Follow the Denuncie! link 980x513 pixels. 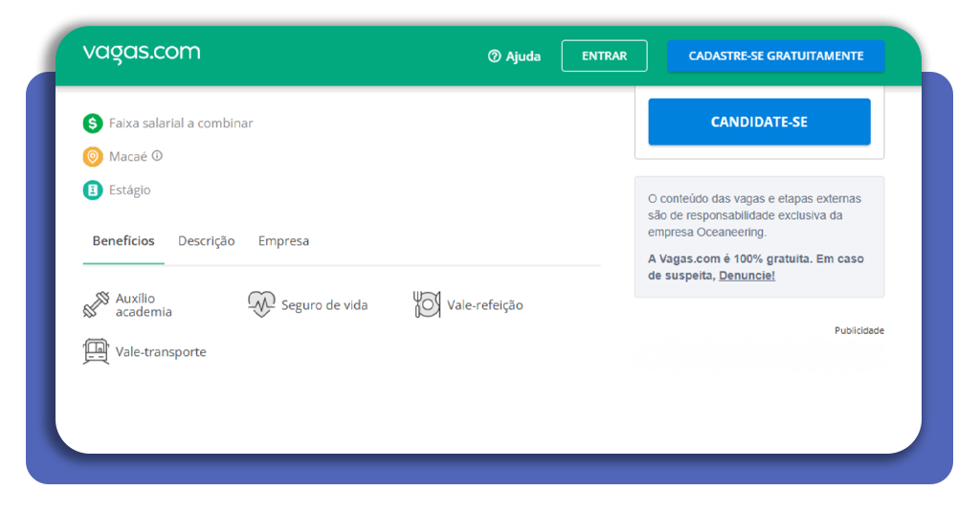(x=746, y=276)
